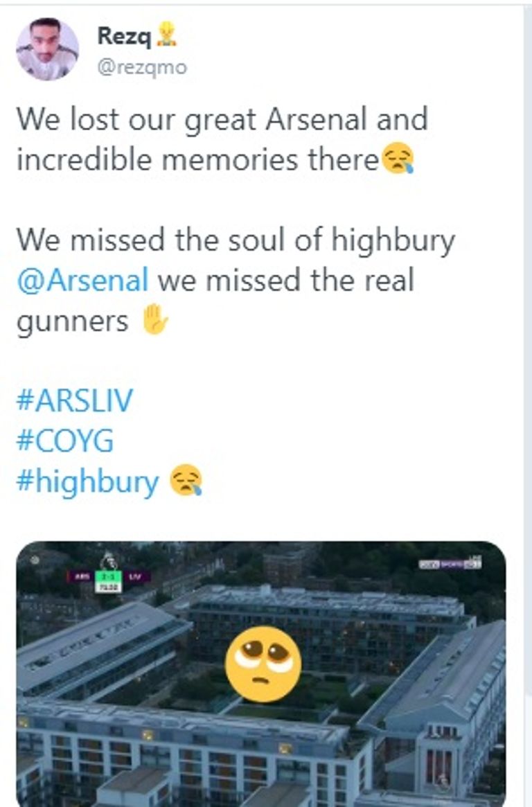This screenshot has width=532, height=807.
Task: Click the 'We missed the soul of highbury' text
Action: click(236, 240)
